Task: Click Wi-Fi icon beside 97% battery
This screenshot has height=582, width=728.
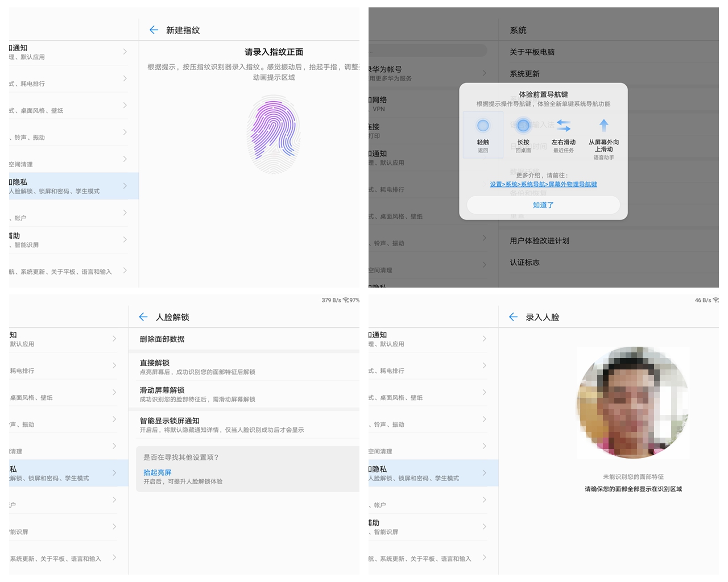Action: [346, 300]
